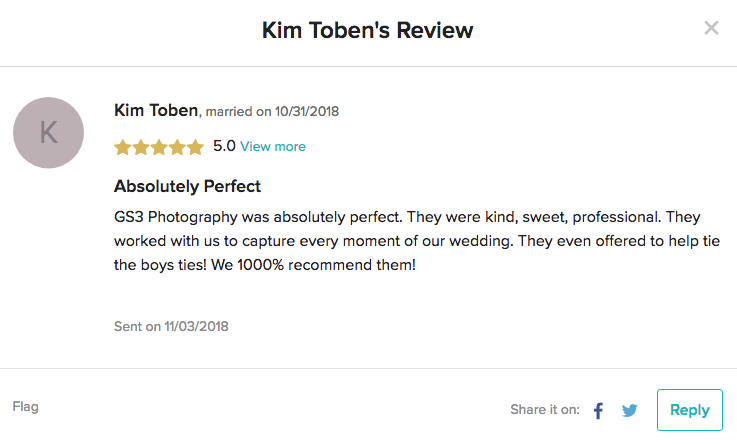This screenshot has width=737, height=444.
Task: Close the Kim Toben's Review dialog
Action: (x=712, y=28)
